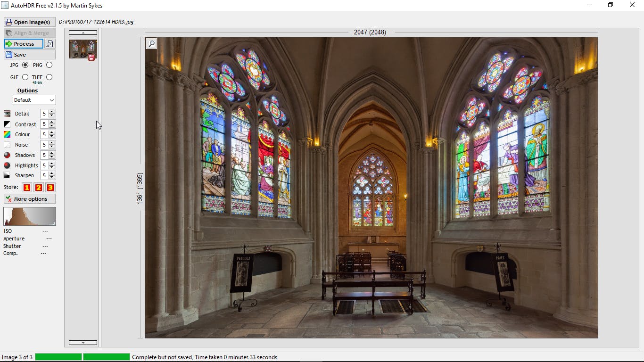This screenshot has height=362, width=644.
Task: Click the gradient Sharpen icon
Action: coord(7,175)
